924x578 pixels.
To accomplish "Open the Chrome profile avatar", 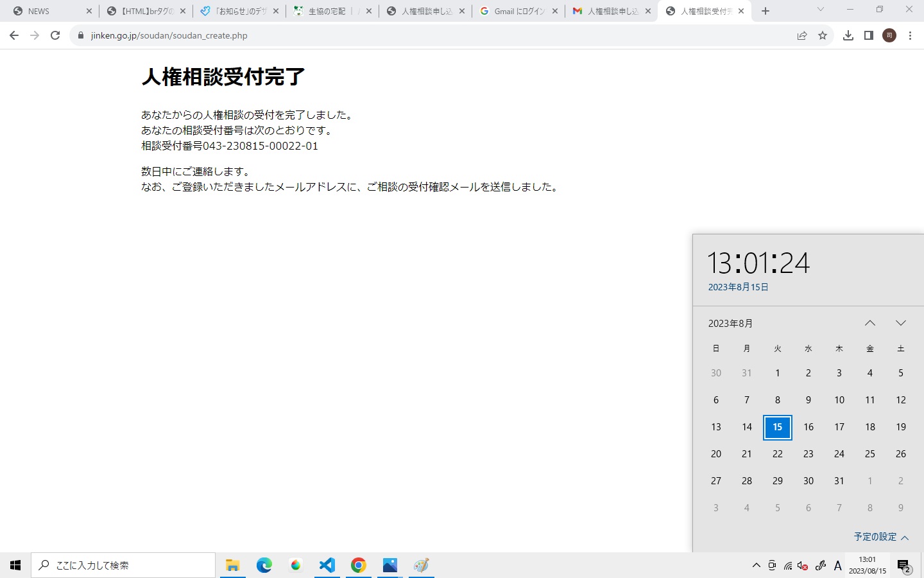I will pyautogui.click(x=889, y=35).
